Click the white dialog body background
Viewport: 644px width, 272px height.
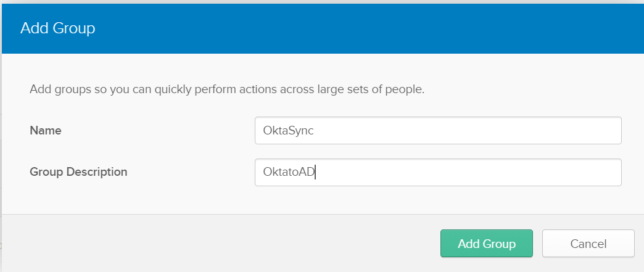(x=154, y=199)
